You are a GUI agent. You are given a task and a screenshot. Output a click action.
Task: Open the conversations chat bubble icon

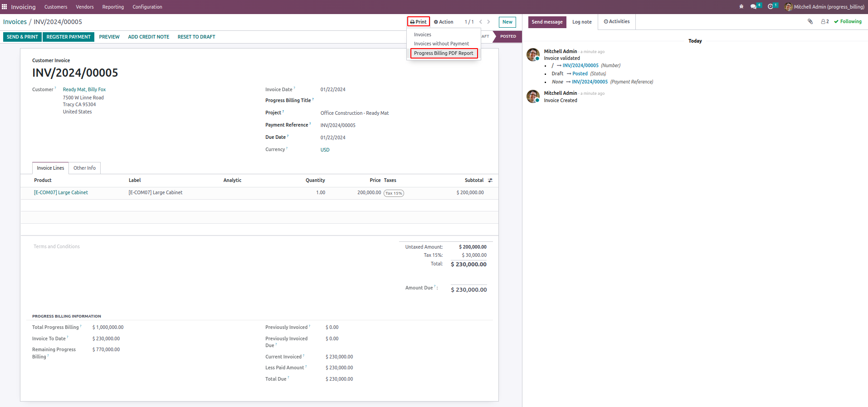click(754, 7)
